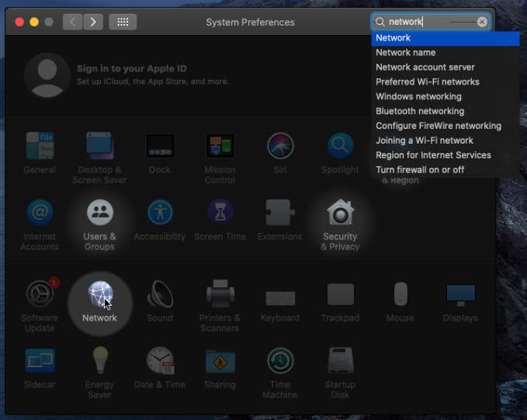Image resolution: width=527 pixels, height=420 pixels.
Task: Select 'Bluetooth networking' search result
Action: click(x=446, y=111)
